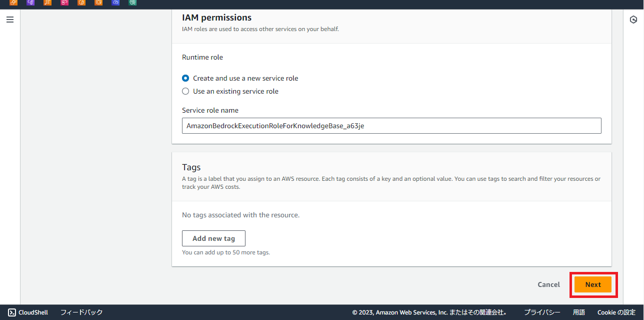Open Cookie の設定 in the footer

point(616,312)
